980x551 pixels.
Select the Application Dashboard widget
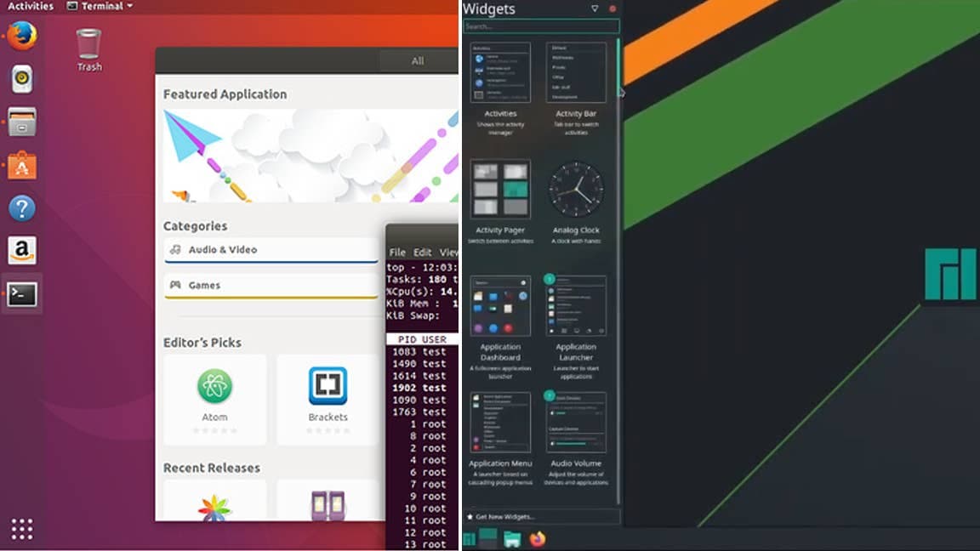[x=500, y=306]
